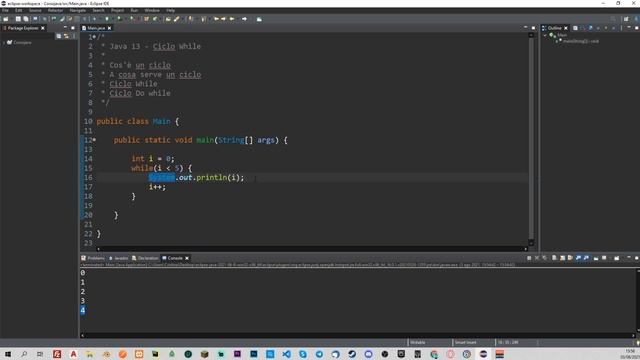
Task: Click the New file toolbar icon
Action: (x=6, y=19)
